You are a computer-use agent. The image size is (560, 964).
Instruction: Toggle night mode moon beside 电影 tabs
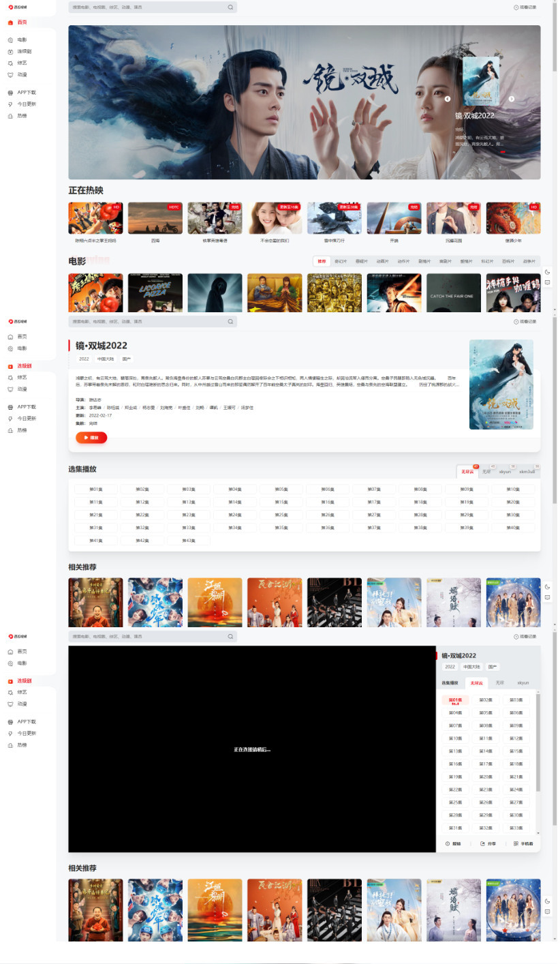tap(547, 272)
